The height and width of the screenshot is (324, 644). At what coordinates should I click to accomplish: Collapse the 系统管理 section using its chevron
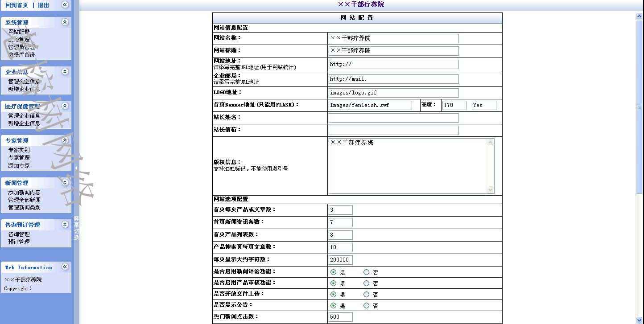coord(65,22)
